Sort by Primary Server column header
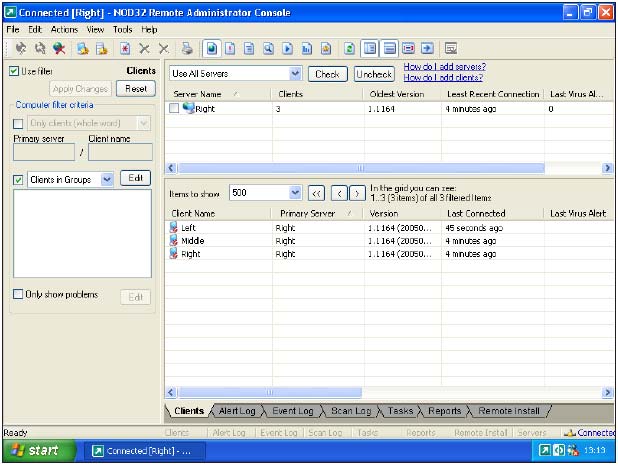Image resolution: width=618 pixels, height=465 pixels. point(316,214)
